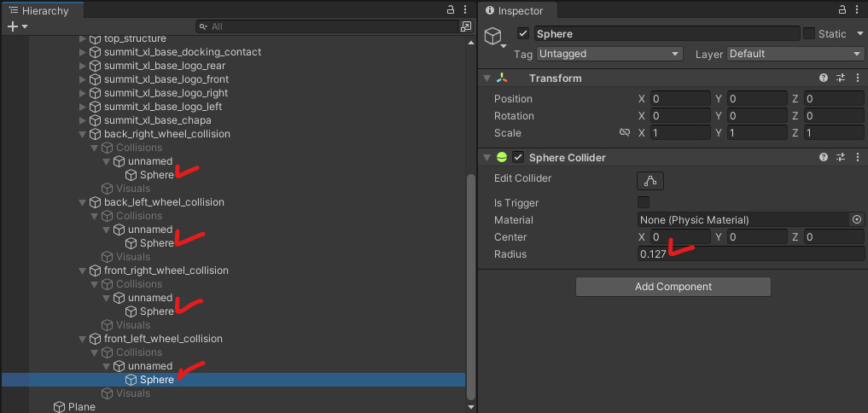The height and width of the screenshot is (413, 868).
Task: Select unnamed under back_left_wheel_collision
Action: 150,230
